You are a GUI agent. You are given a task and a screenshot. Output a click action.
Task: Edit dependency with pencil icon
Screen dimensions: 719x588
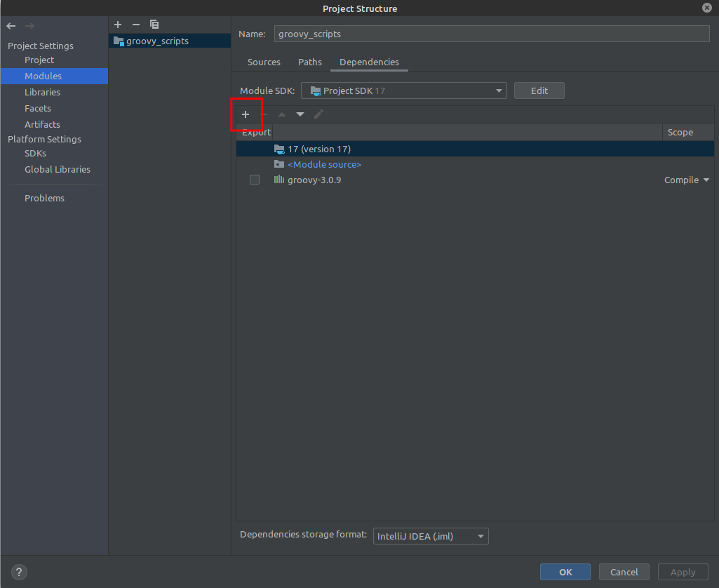tap(318, 114)
